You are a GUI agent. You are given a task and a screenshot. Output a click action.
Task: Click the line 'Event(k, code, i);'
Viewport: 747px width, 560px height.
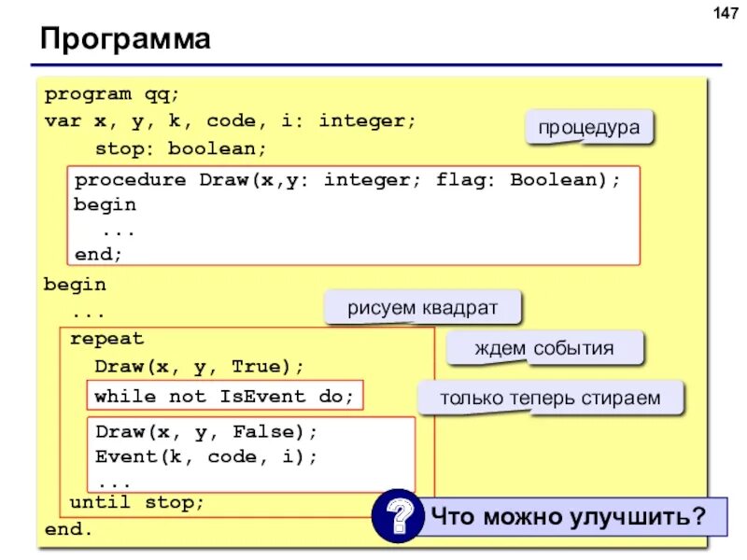click(206, 457)
